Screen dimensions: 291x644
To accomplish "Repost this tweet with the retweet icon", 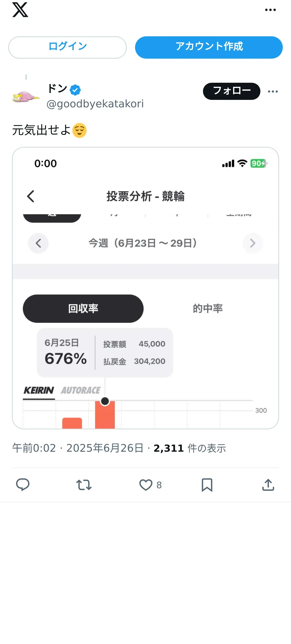I will 84,485.
